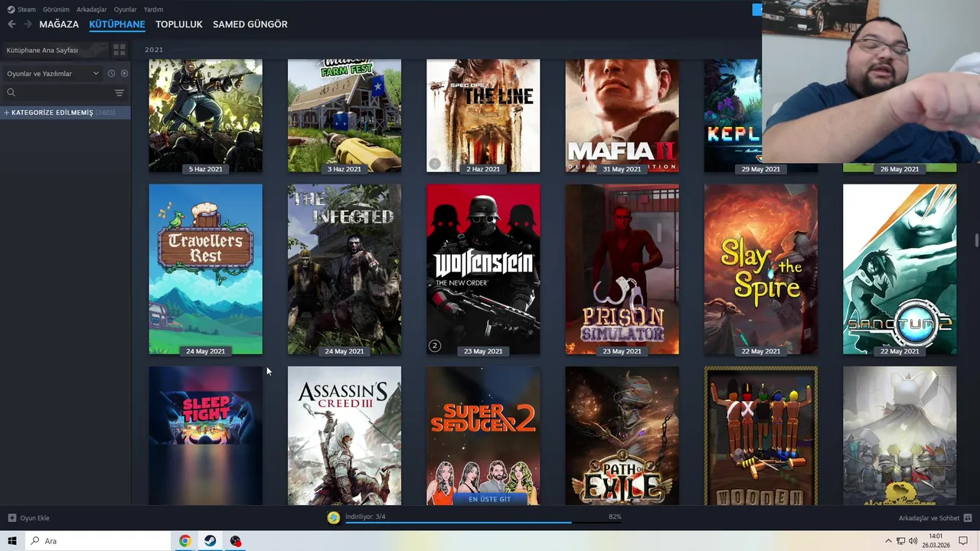Open the Path of Exile cover

[622, 435]
